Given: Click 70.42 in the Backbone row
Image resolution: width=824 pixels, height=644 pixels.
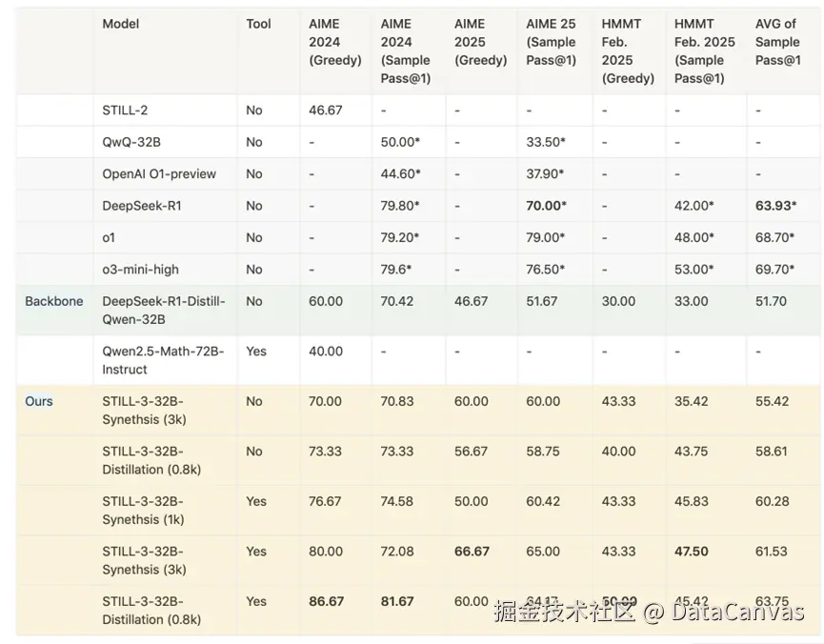Looking at the screenshot, I should tap(397, 301).
